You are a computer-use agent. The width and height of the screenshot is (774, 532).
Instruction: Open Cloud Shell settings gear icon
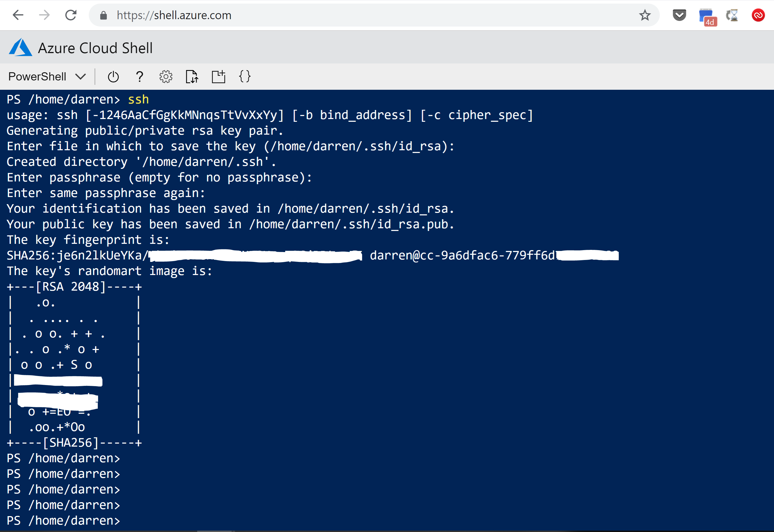pyautogui.click(x=166, y=77)
